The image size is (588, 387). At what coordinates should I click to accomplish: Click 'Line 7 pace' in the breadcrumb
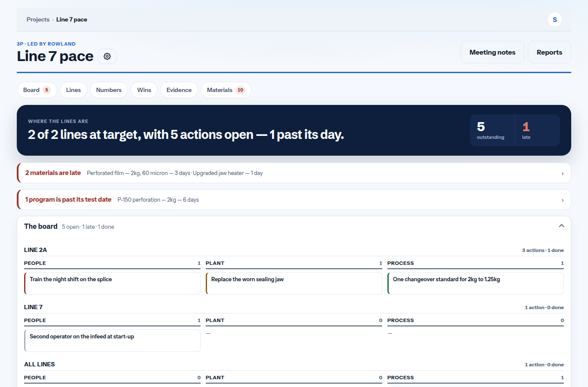point(72,19)
